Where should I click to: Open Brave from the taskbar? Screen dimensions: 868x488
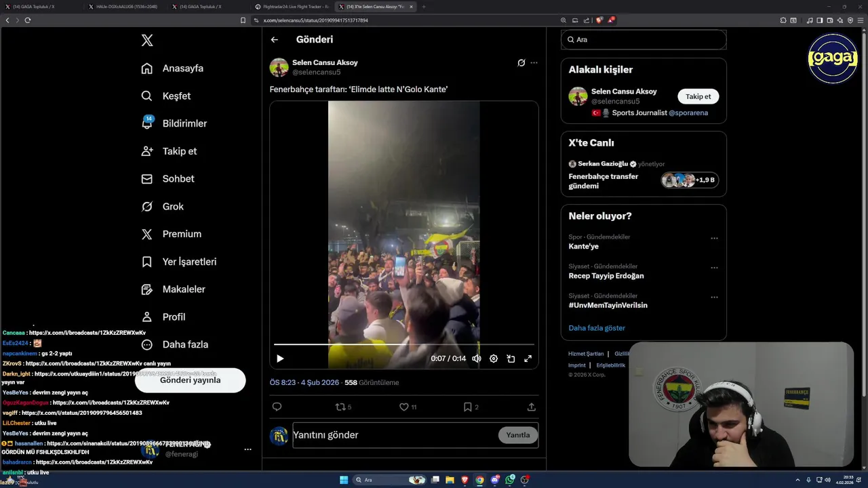(465, 480)
